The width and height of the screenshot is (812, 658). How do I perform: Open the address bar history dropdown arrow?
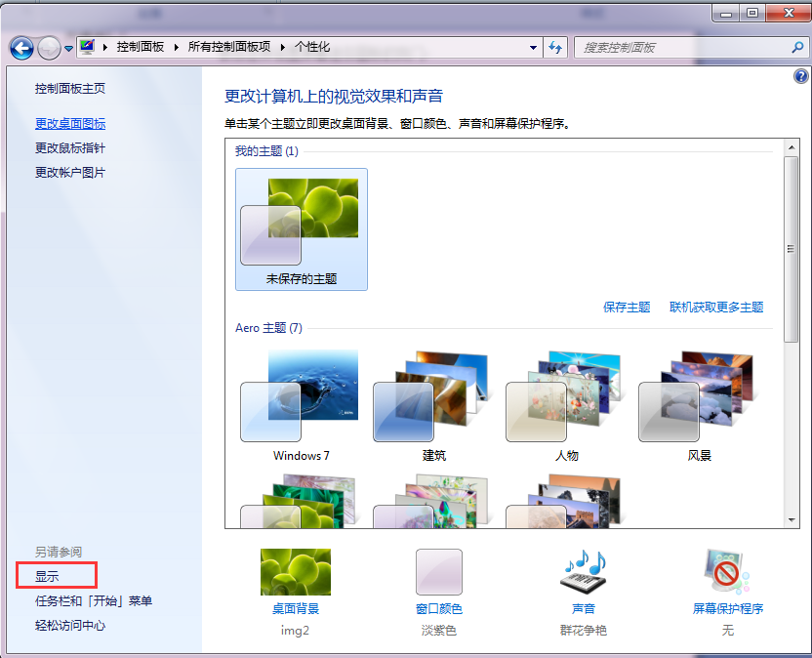coord(533,48)
